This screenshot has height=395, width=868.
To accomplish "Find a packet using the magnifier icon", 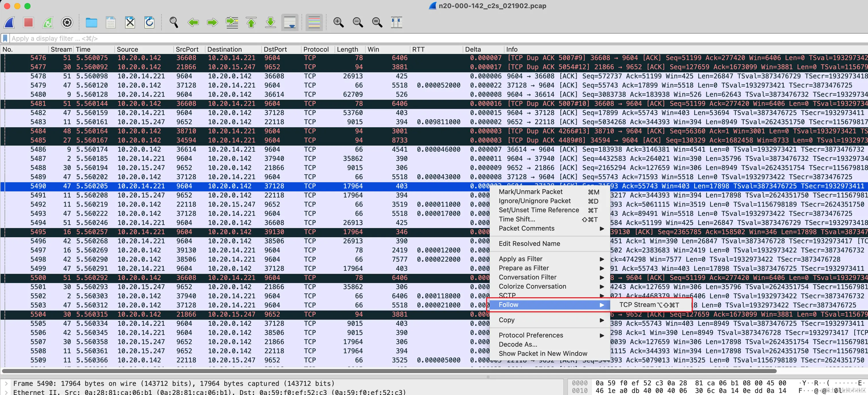I will [174, 23].
